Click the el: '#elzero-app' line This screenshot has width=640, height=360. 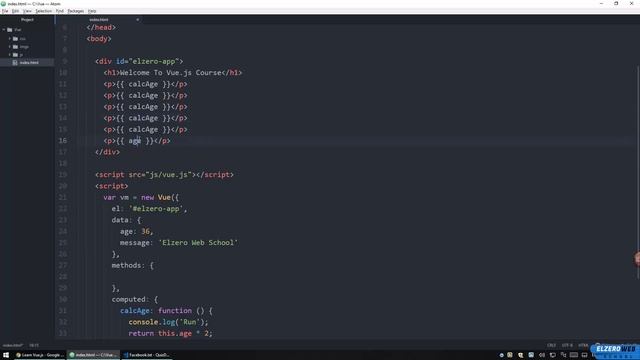pyautogui.click(x=149, y=209)
